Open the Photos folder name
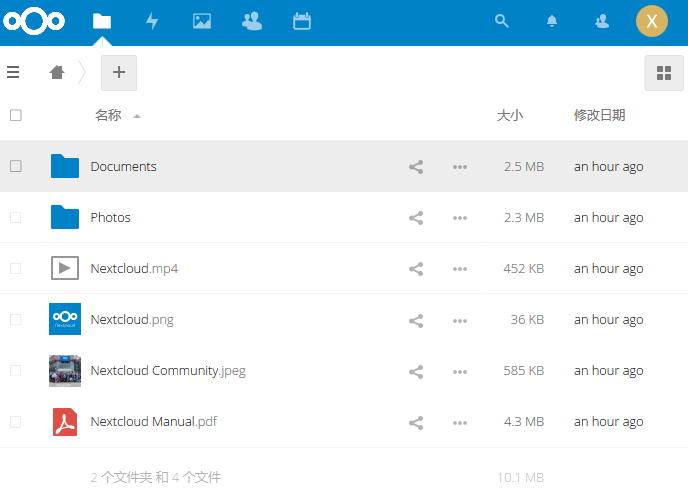Image resolution: width=688 pixels, height=500 pixels. (x=111, y=218)
